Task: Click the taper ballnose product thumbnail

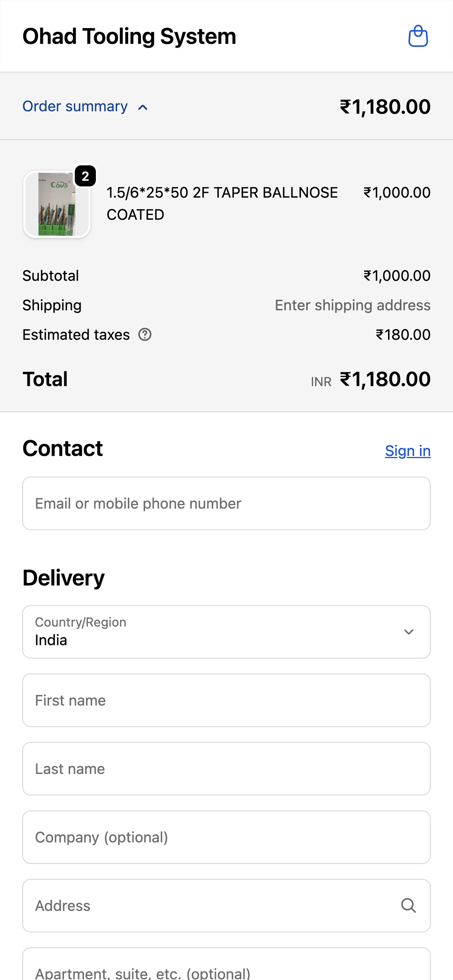Action: [57, 204]
